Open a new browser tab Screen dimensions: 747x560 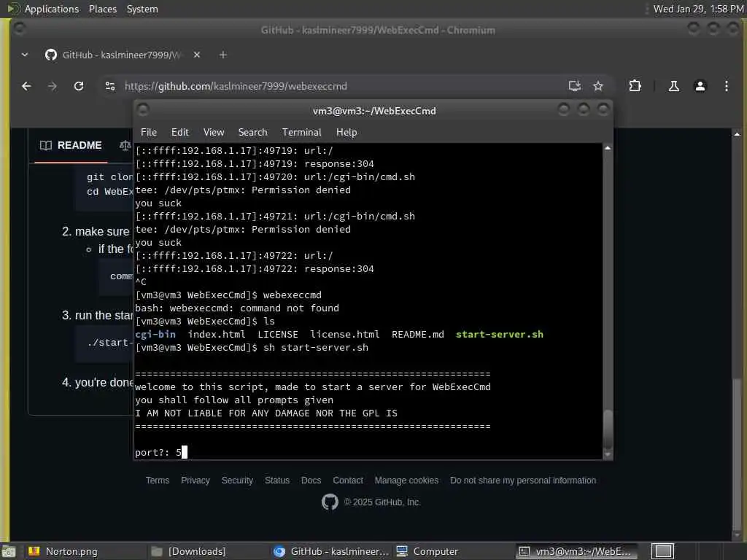pyautogui.click(x=223, y=55)
